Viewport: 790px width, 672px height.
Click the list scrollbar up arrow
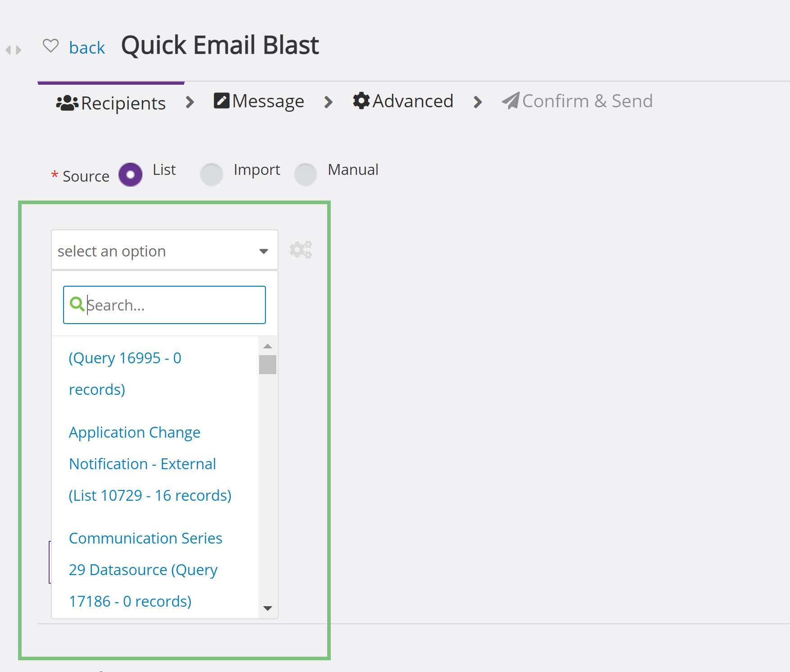click(x=268, y=346)
